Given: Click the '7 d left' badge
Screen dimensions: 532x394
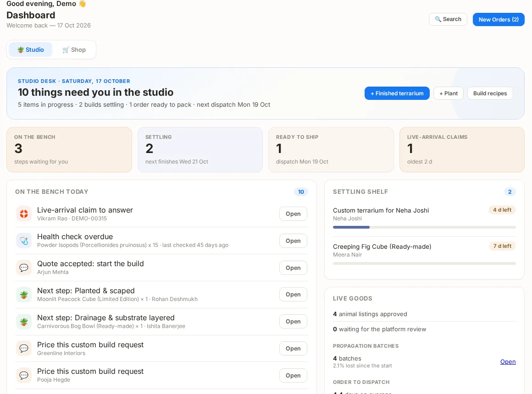Looking at the screenshot, I should (502, 246).
